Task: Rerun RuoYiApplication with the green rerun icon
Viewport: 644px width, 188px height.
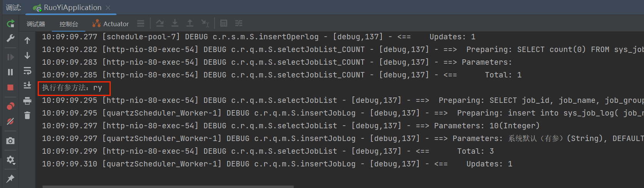Action: [x=10, y=23]
